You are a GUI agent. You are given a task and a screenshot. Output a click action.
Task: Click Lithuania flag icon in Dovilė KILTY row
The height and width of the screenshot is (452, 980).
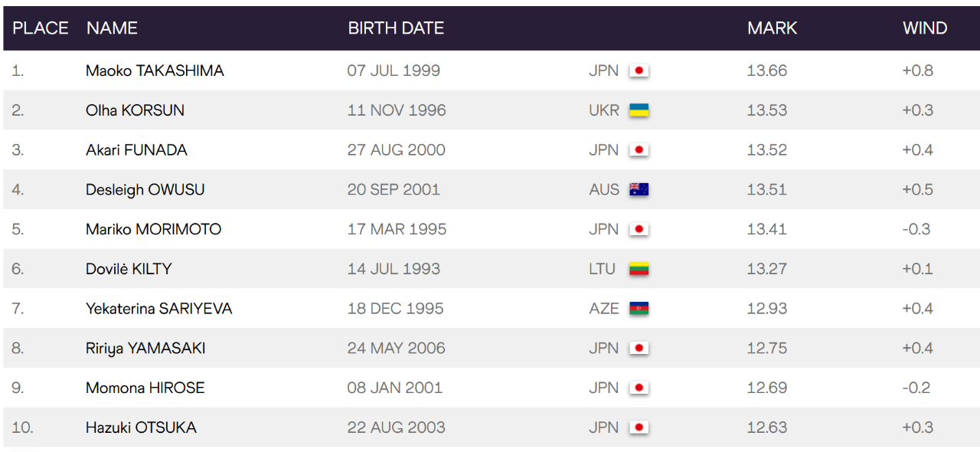(x=639, y=269)
